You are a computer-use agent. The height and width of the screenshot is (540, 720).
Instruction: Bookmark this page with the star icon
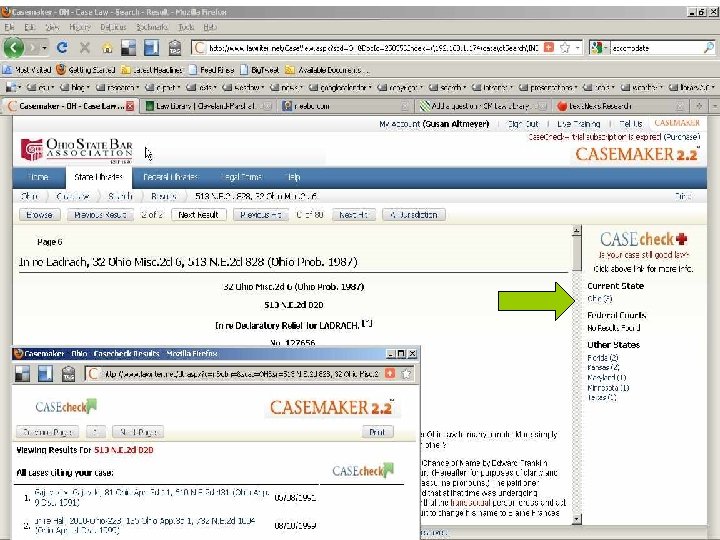tap(565, 47)
